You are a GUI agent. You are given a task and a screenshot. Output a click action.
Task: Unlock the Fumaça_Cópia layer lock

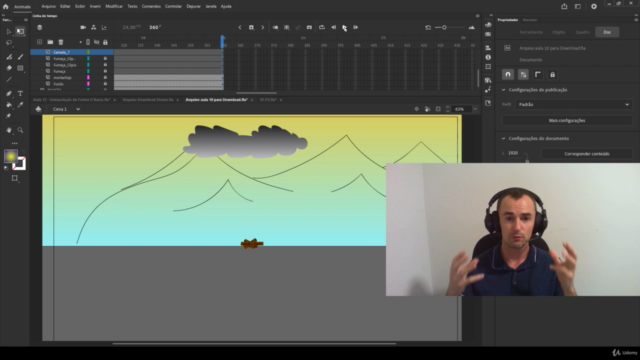(x=105, y=65)
